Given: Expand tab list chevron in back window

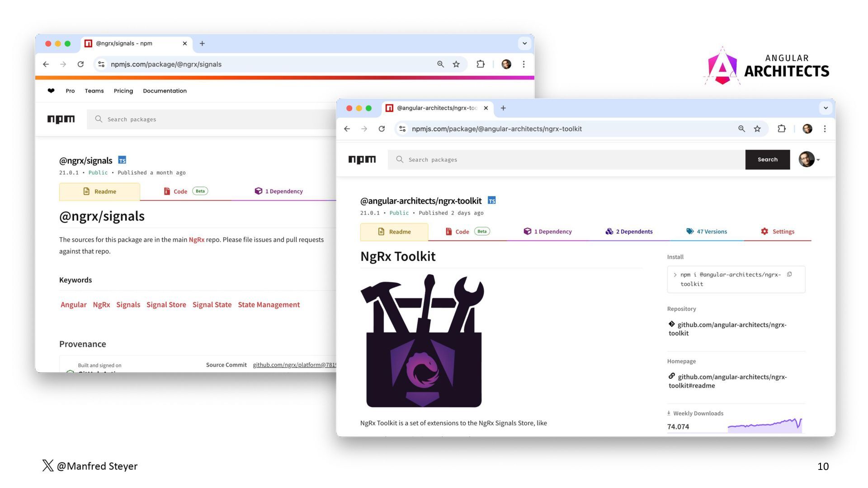Looking at the screenshot, I should coord(524,43).
